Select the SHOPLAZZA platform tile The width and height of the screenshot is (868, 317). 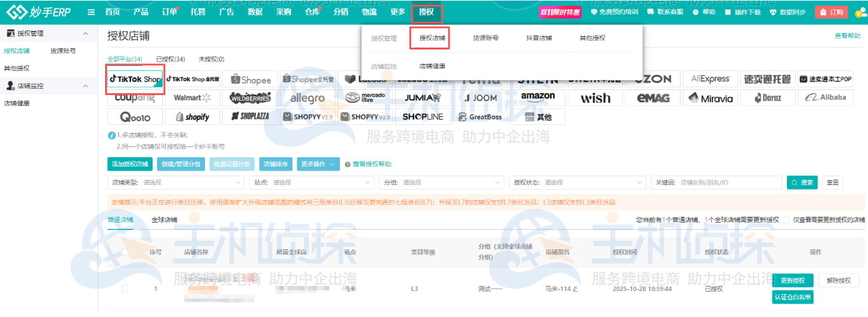click(x=251, y=117)
